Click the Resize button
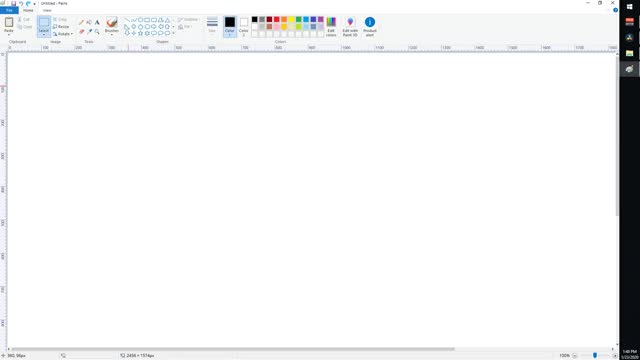640x360 pixels. (61, 27)
